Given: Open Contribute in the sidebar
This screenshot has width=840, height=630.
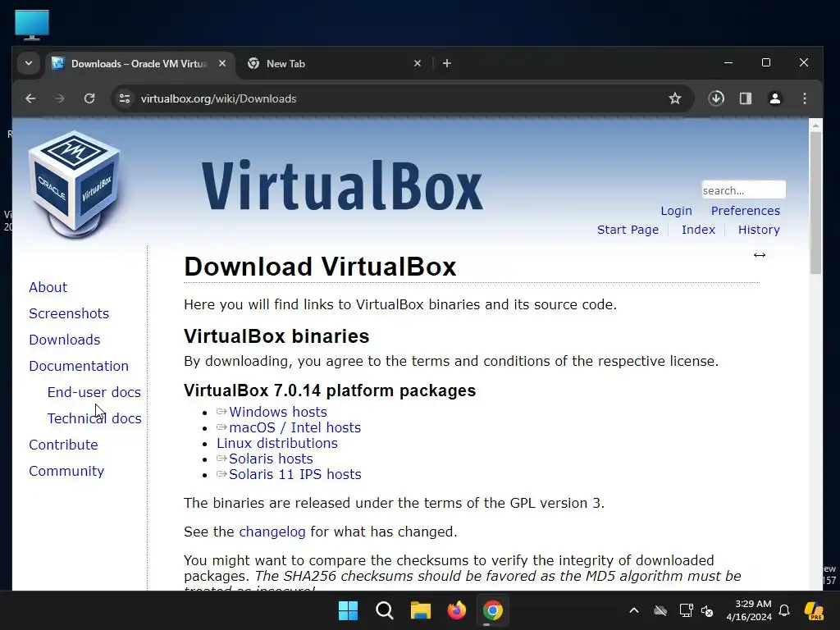Looking at the screenshot, I should pyautogui.click(x=63, y=445).
